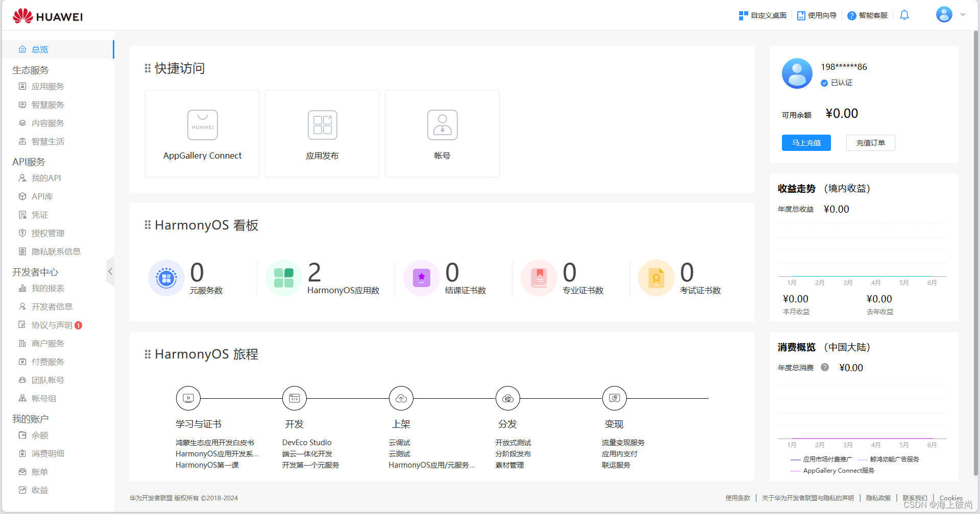Image resolution: width=980 pixels, height=514 pixels.
Task: Click the Huawei logo
Action: (47, 16)
